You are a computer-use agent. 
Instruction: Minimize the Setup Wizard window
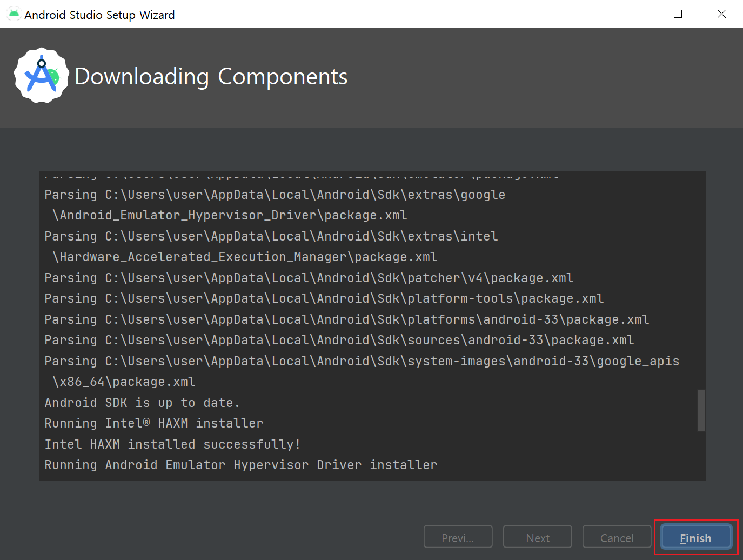point(634,14)
